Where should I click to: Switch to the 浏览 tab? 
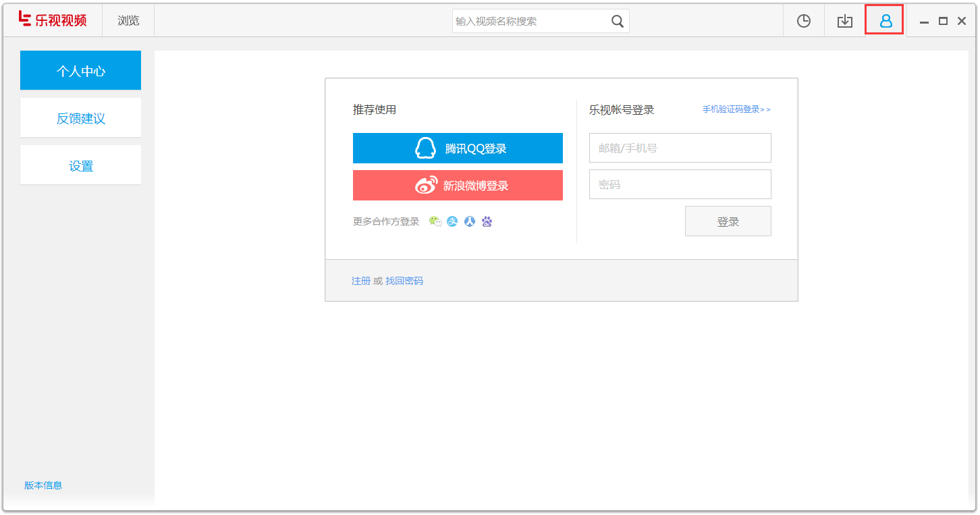pos(128,20)
